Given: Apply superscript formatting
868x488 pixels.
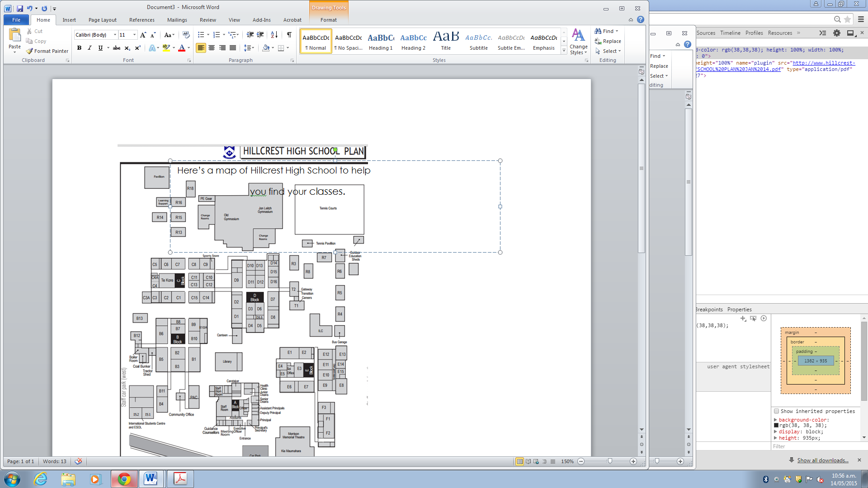Looking at the screenshot, I should 138,48.
